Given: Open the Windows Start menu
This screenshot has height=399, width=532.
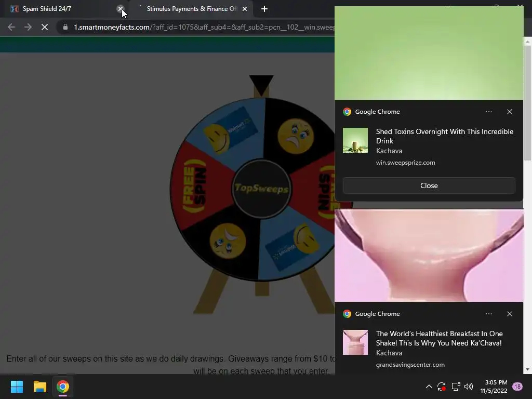Looking at the screenshot, I should 17,387.
